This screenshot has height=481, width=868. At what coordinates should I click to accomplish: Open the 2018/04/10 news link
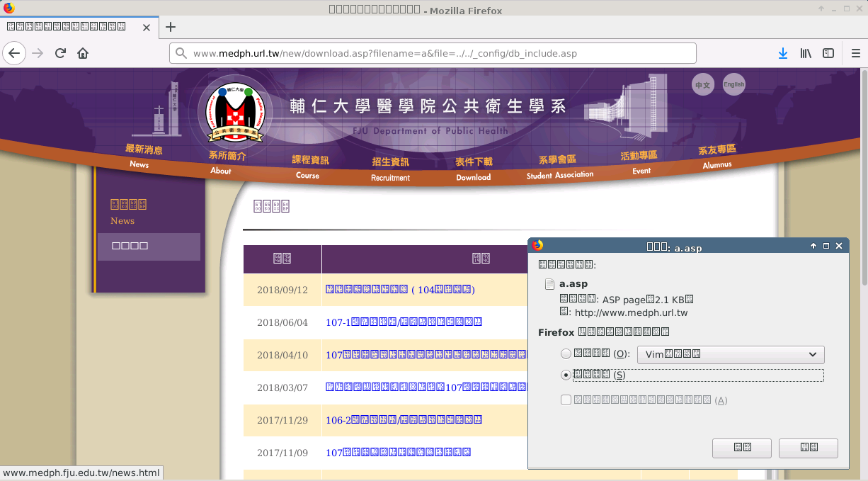[x=427, y=355]
